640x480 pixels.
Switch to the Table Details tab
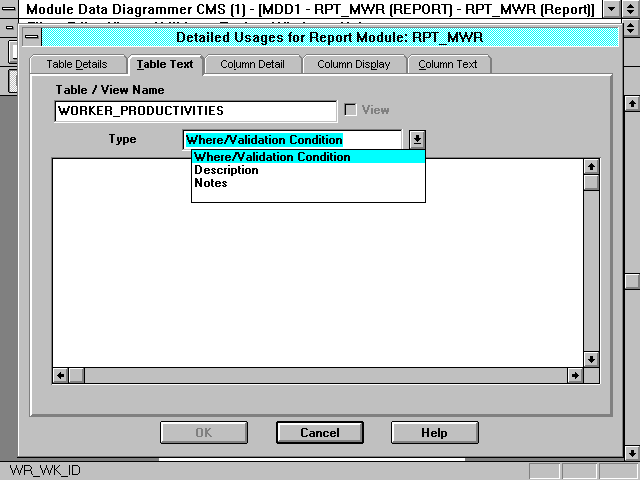pyautogui.click(x=77, y=65)
